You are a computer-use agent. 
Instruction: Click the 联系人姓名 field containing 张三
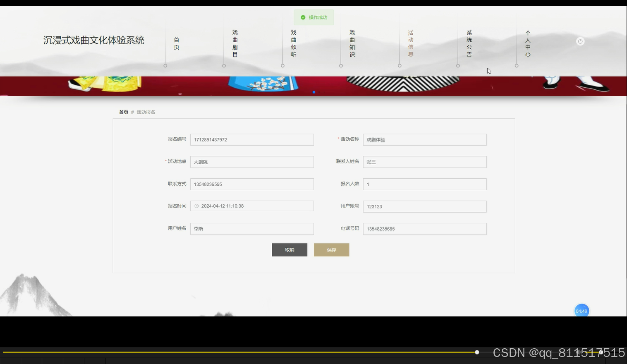424,162
